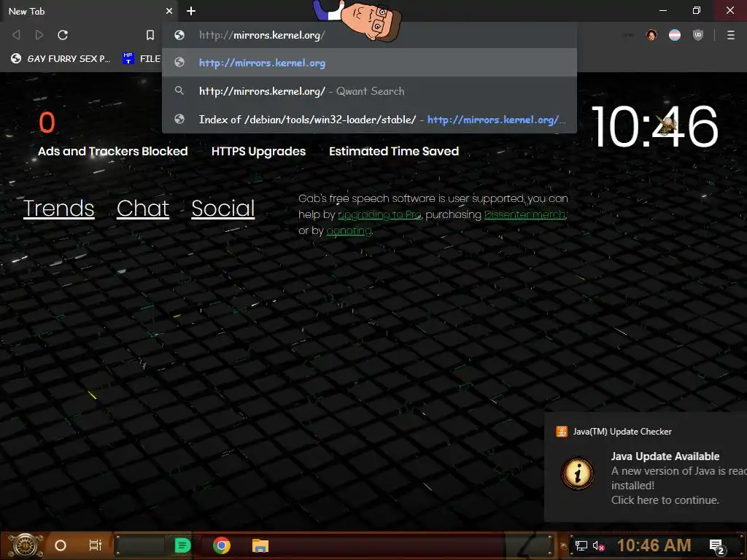Viewport: 747px width, 560px height.
Task: Open the steampunk Start button
Action: [26, 545]
